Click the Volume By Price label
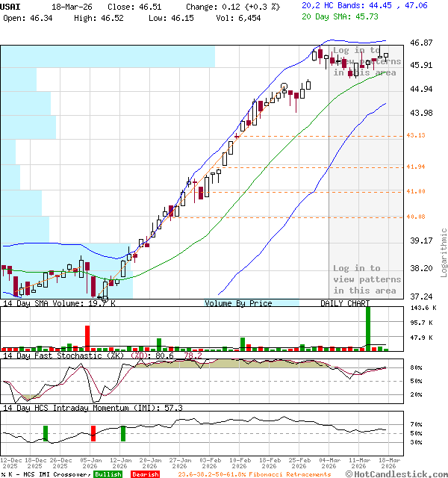This screenshot has height=478, width=448. click(x=238, y=303)
